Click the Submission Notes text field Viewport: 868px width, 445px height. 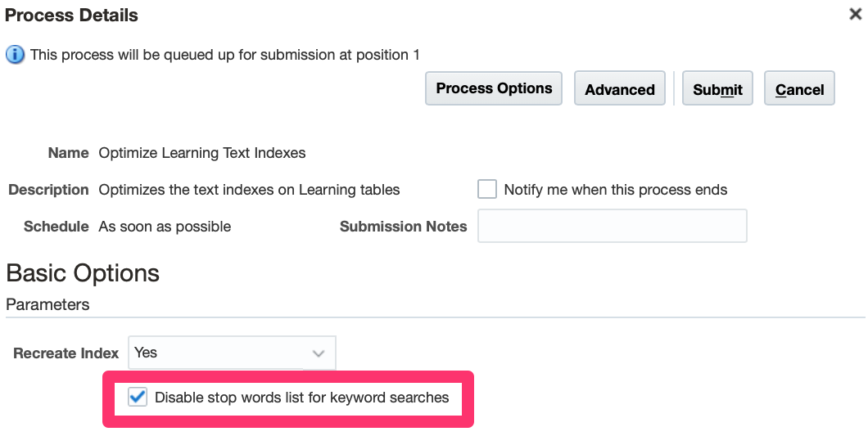(x=612, y=227)
